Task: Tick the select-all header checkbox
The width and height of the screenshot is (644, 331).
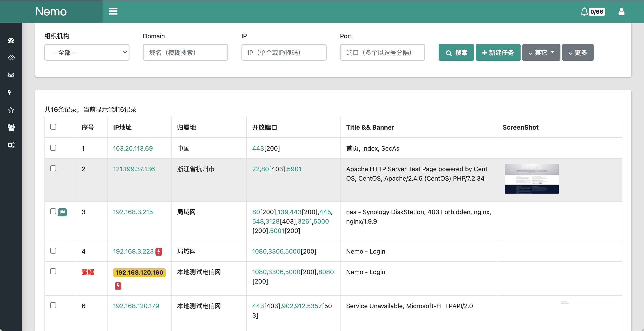Action: coord(53,127)
